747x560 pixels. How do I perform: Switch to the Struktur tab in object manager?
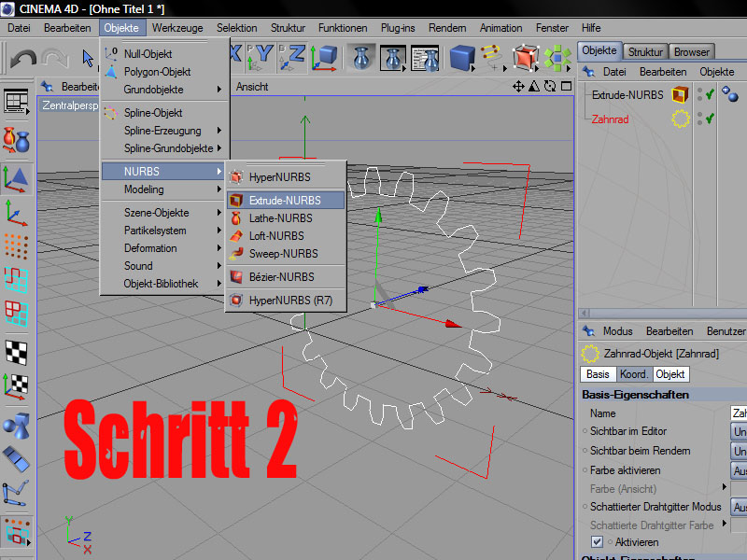(645, 52)
